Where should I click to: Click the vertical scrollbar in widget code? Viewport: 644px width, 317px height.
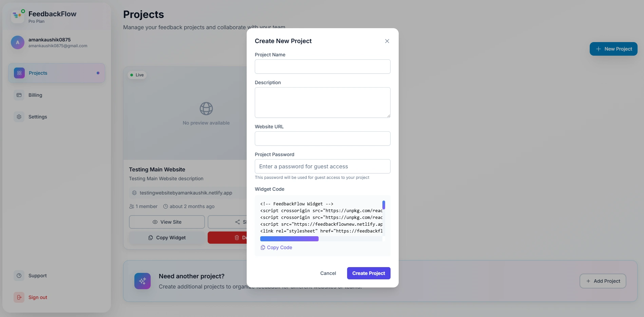383,205
